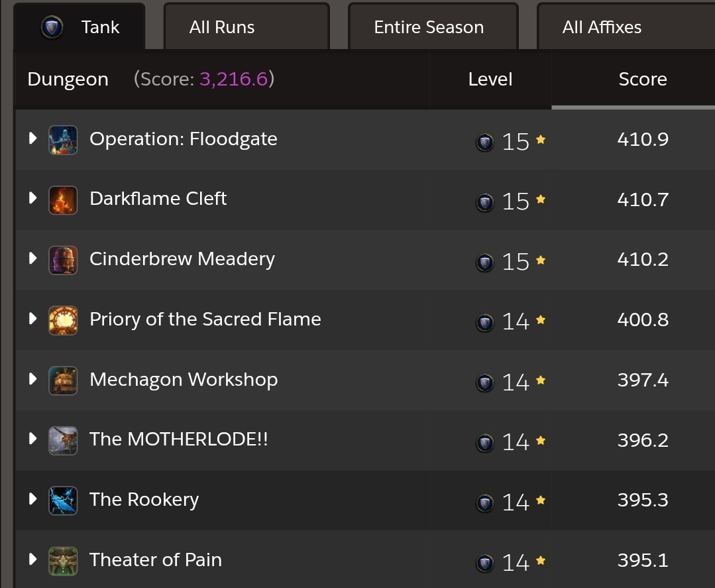Click the tank shield icon beside Floodgate's level 15
Viewport: 715px width, 588px height.
click(x=484, y=143)
